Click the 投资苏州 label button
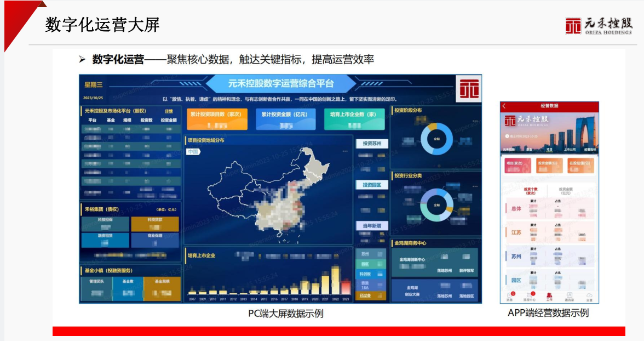Viewport: 644px width, 341px height. (372, 144)
